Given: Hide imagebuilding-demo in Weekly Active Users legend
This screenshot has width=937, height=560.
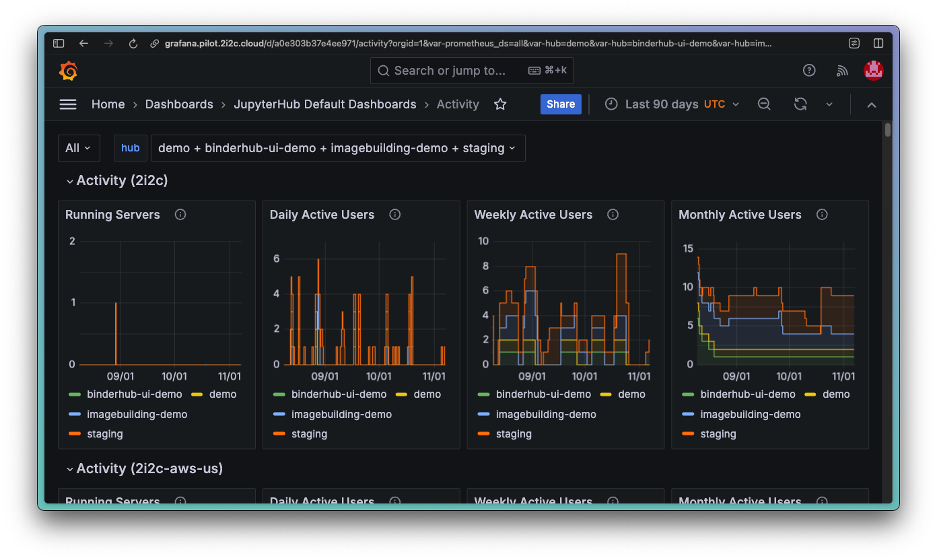Looking at the screenshot, I should coord(546,414).
